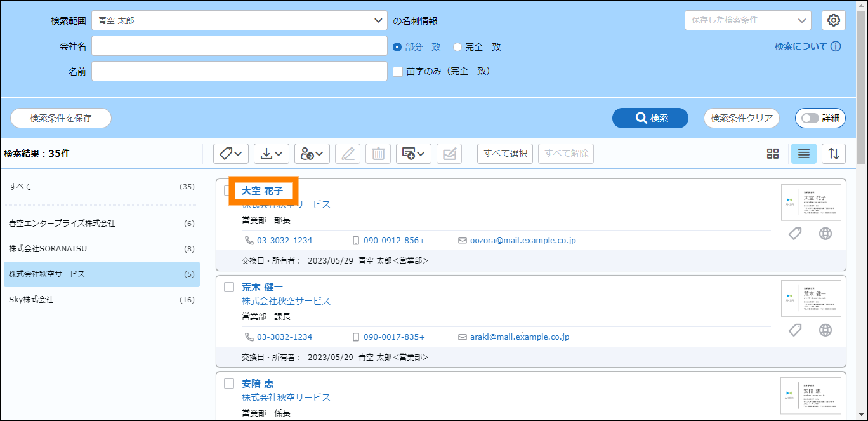Image resolution: width=868 pixels, height=421 pixels.
Task: Click the sort order arrows icon
Action: click(834, 154)
